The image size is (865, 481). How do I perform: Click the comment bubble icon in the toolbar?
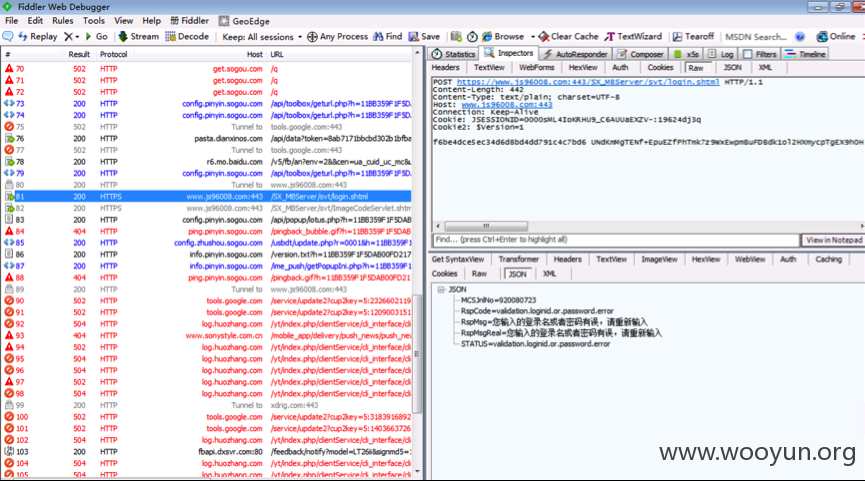8,36
